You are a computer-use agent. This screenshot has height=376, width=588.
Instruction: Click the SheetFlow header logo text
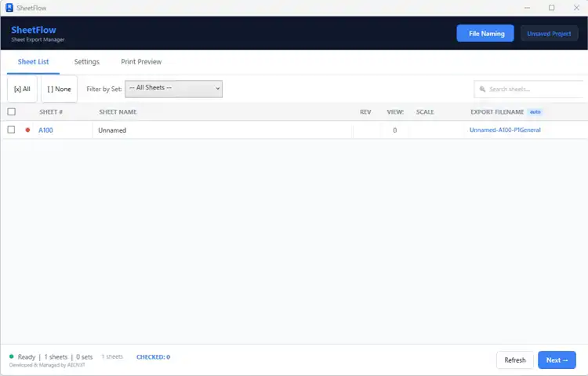point(34,30)
